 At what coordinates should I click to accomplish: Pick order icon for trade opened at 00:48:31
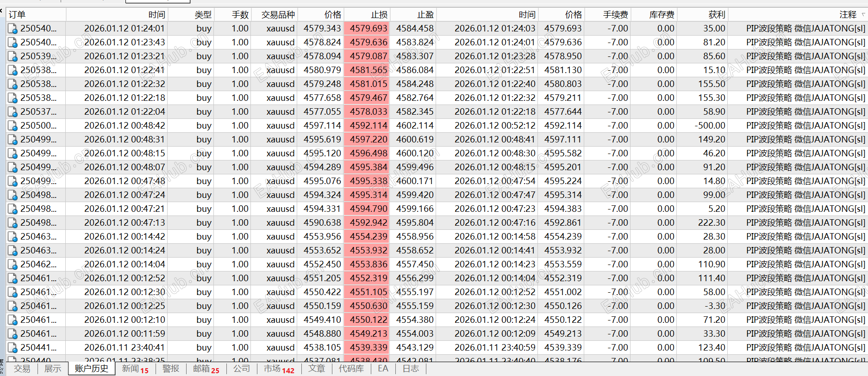12,140
